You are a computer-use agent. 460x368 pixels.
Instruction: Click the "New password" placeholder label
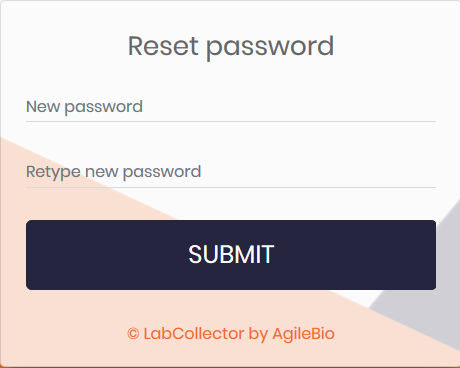click(x=84, y=107)
